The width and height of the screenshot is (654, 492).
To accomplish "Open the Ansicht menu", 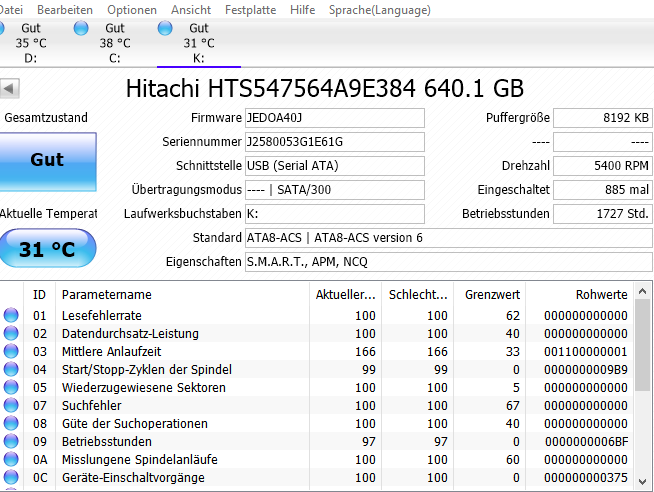I will [x=191, y=10].
